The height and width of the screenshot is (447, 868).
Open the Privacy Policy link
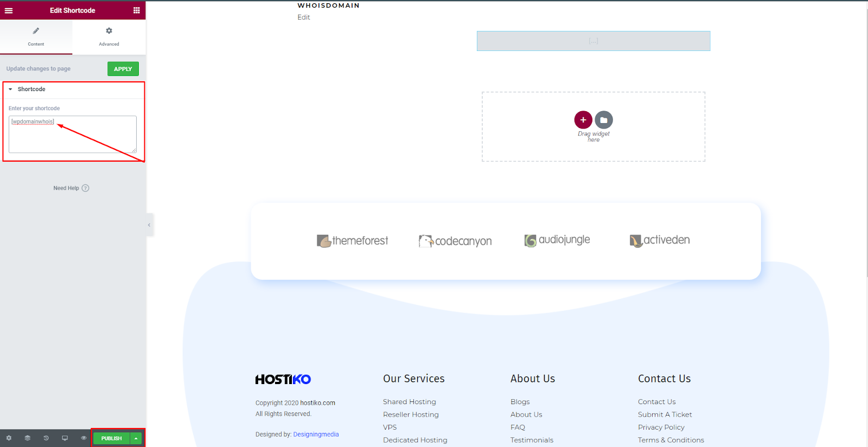tap(661, 427)
